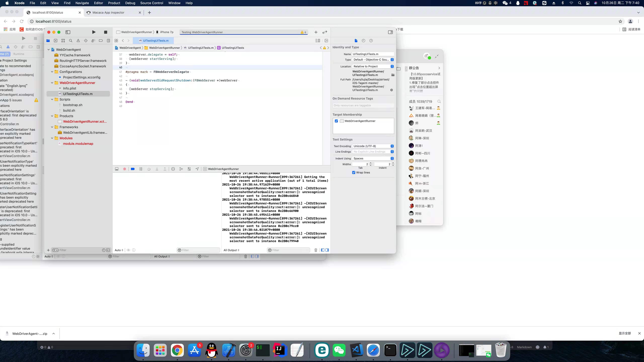Image resolution: width=644 pixels, height=362 pixels.
Task: Collapse the Scripts folder disclosure arrow
Action: point(52,99)
